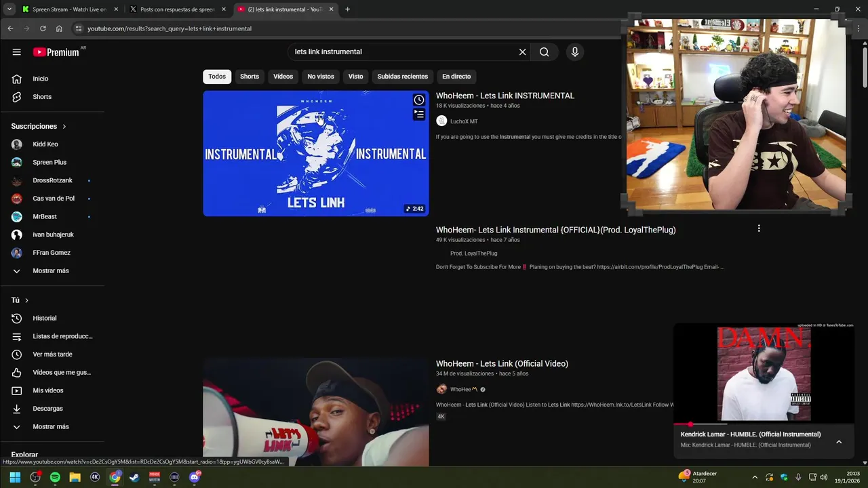
Task: Close the Spreen Stream tab
Action: click(116, 9)
